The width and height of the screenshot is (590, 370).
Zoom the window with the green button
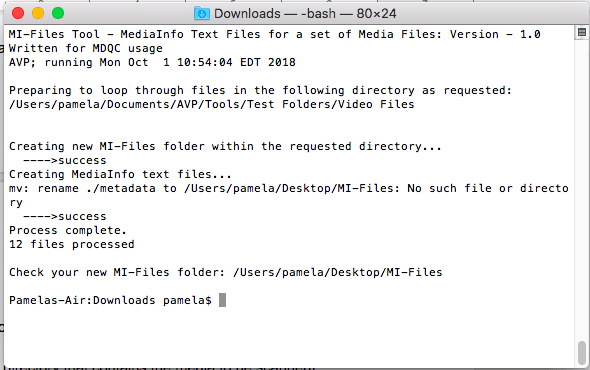(58, 13)
